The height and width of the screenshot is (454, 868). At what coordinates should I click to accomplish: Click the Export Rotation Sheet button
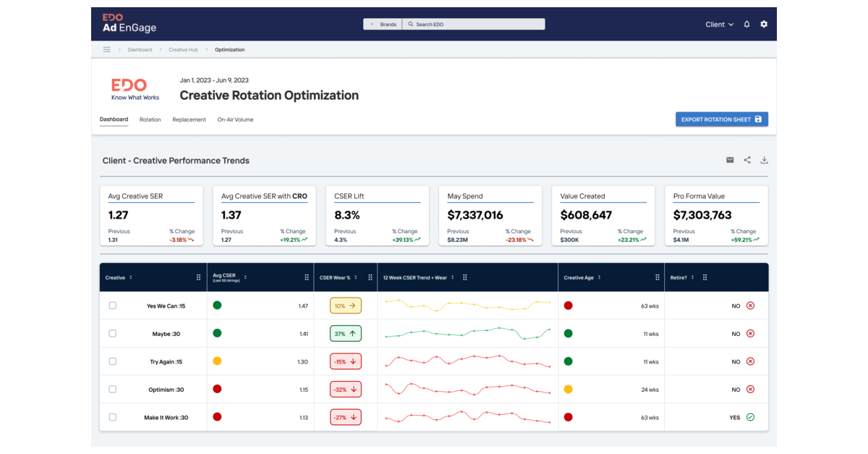point(721,119)
